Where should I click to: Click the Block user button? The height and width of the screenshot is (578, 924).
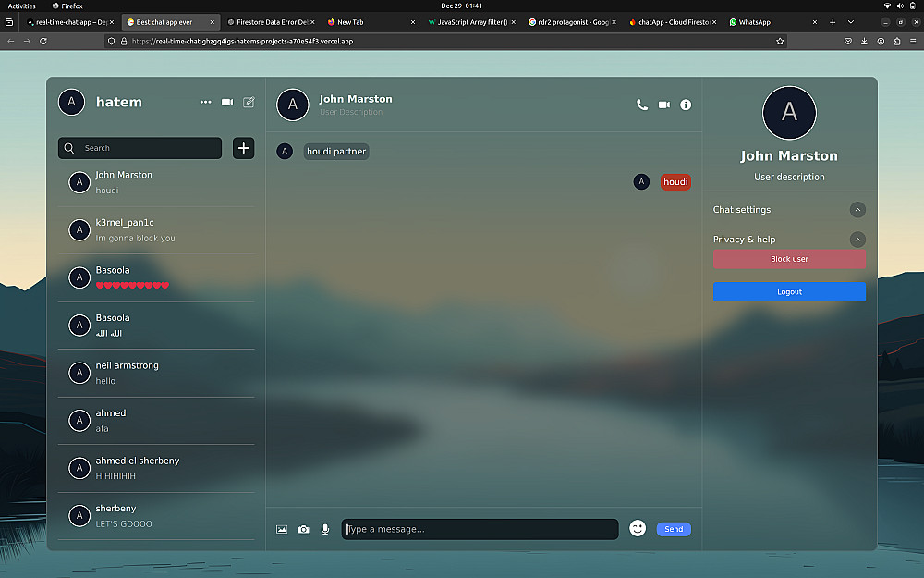point(789,259)
